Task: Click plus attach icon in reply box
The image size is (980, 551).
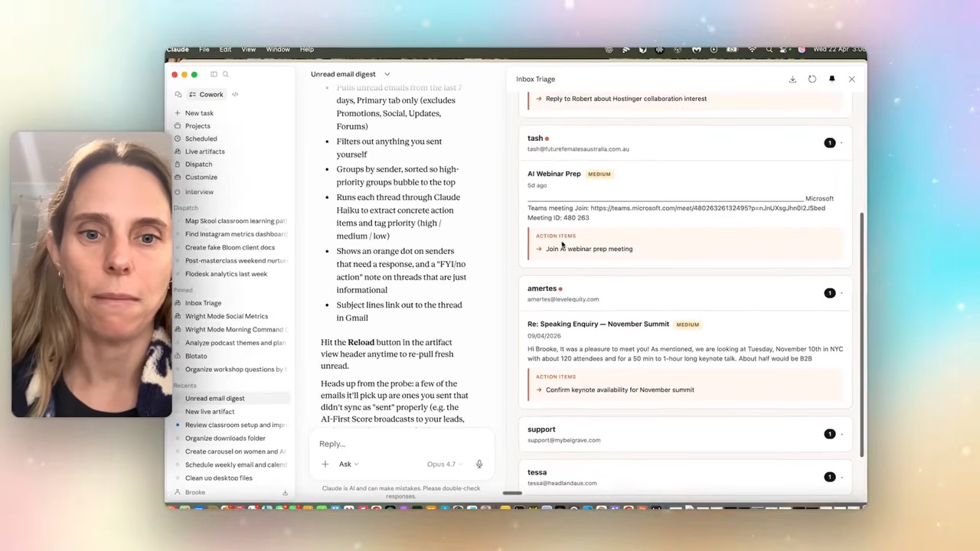Action: 325,465
